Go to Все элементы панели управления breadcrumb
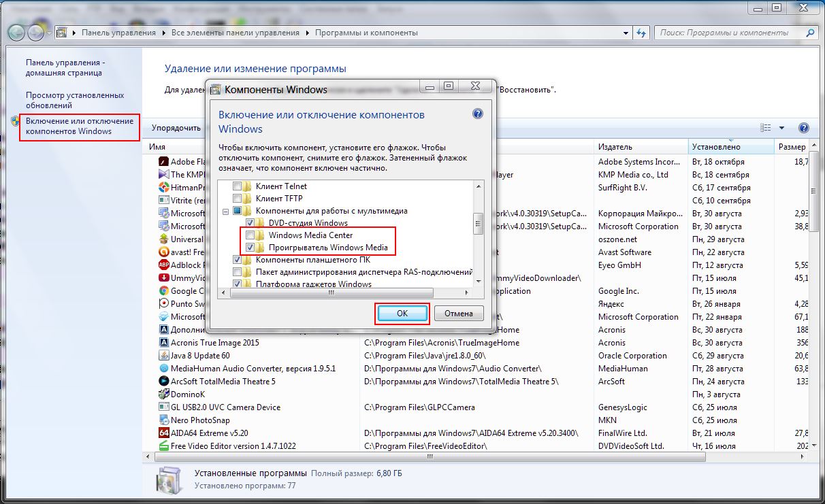 click(236, 33)
